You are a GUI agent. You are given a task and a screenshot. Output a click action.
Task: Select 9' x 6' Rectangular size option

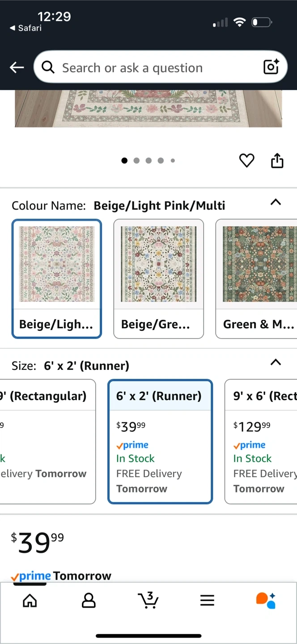[x=261, y=441]
